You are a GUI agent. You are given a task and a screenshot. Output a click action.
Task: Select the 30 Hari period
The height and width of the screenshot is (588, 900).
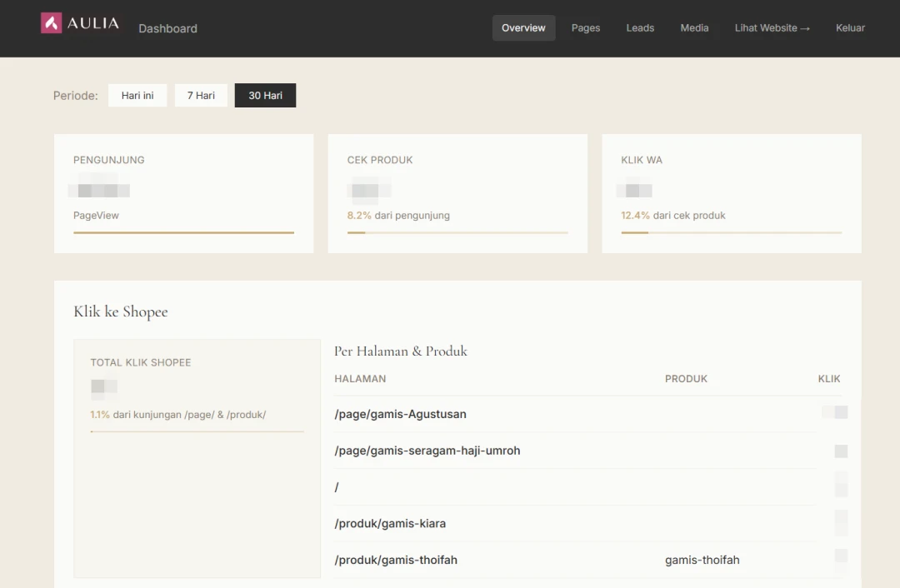[265, 95]
